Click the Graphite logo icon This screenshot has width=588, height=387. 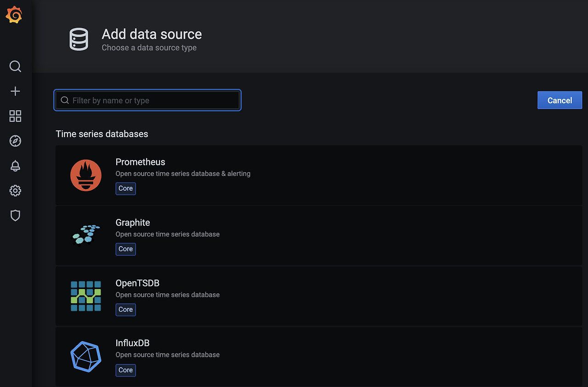click(86, 235)
